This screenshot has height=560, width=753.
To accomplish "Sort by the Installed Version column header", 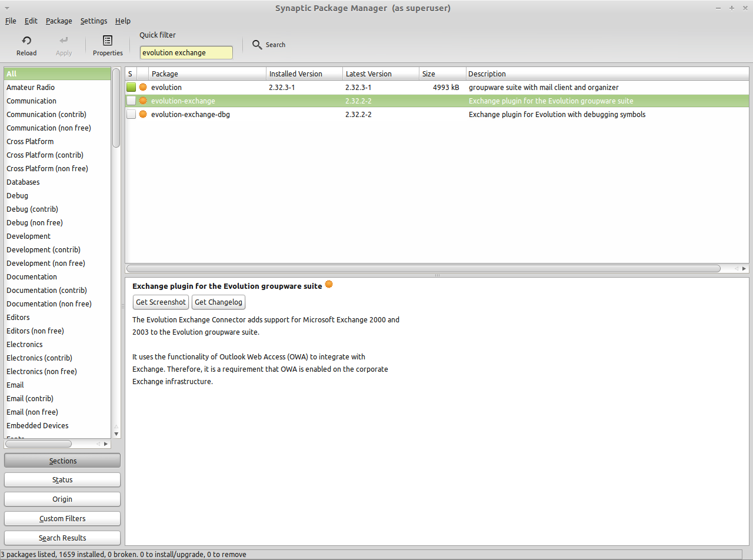I will 304,74.
